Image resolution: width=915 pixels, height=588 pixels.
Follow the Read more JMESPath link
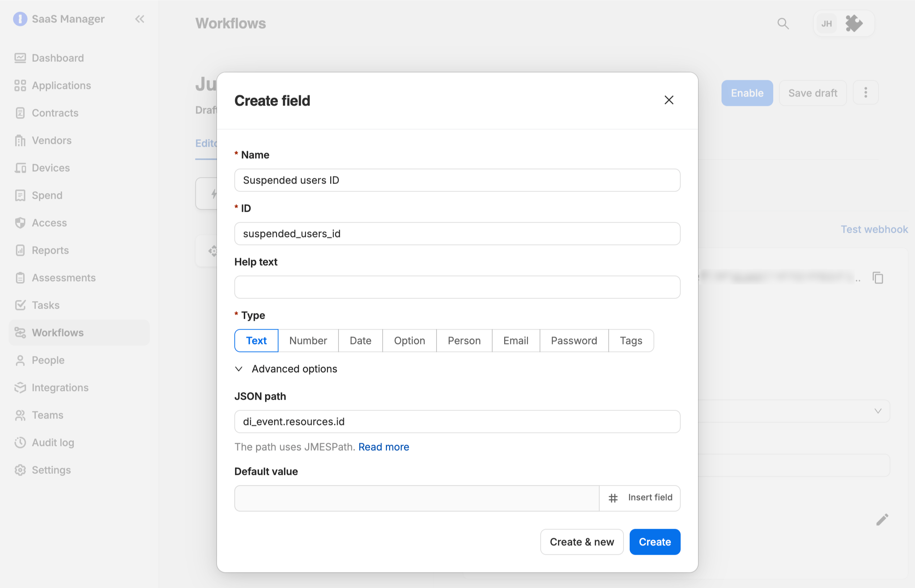(x=384, y=447)
